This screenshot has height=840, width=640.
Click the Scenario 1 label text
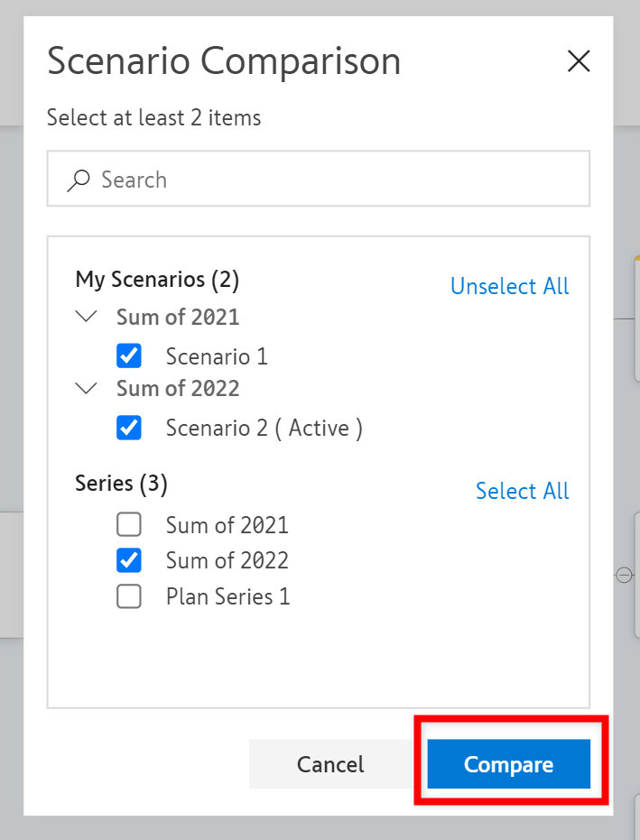217,356
